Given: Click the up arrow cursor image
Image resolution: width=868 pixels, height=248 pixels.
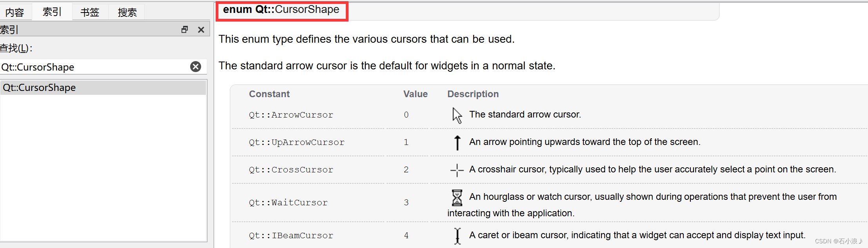Looking at the screenshot, I should click(x=457, y=143).
